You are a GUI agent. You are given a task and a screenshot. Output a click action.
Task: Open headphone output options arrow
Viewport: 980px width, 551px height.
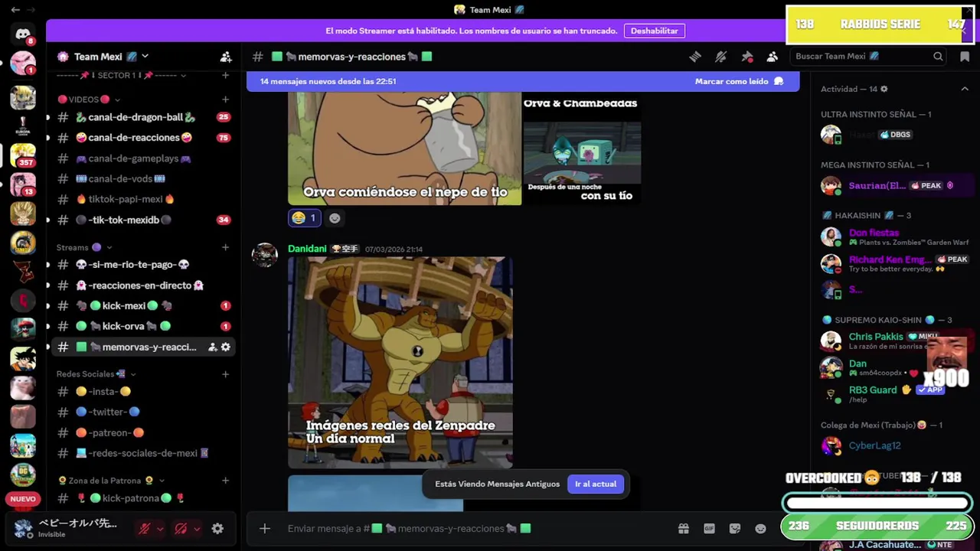pos(196,528)
